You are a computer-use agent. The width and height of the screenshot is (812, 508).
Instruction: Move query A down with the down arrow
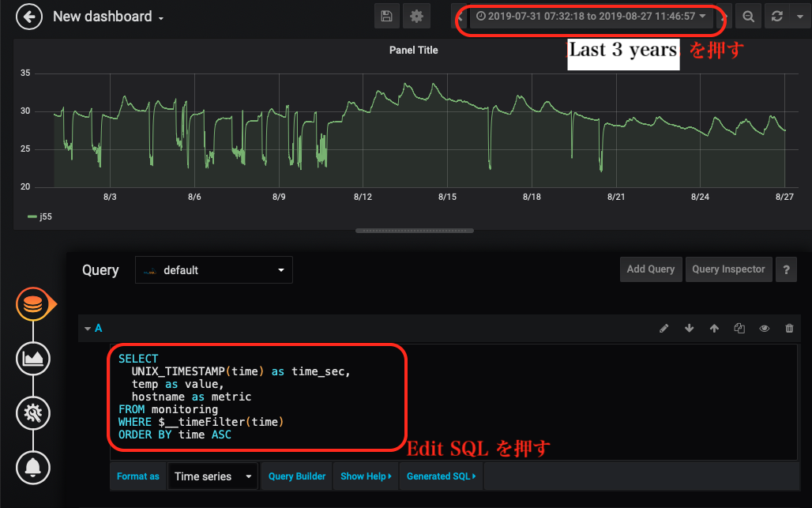click(689, 329)
